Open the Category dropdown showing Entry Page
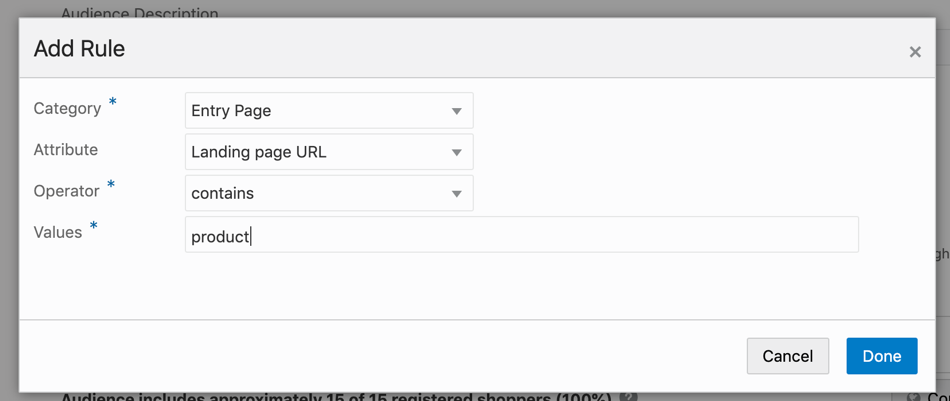 318,111
